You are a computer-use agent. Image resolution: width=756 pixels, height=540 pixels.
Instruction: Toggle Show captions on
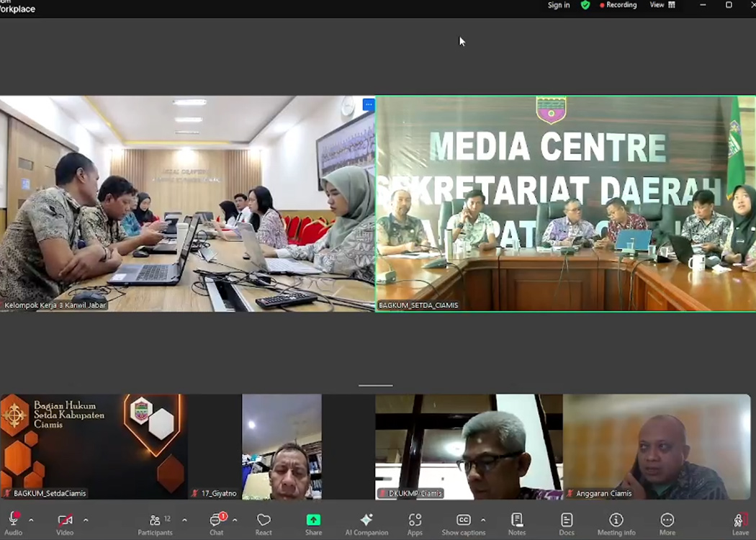[464, 523]
